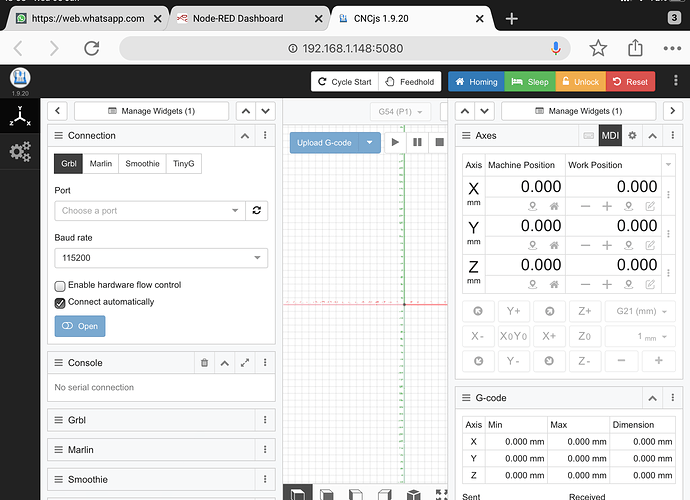Screen dimensions: 690x500
Task: Open Upload G-code dropdown arrow
Action: (x=370, y=143)
